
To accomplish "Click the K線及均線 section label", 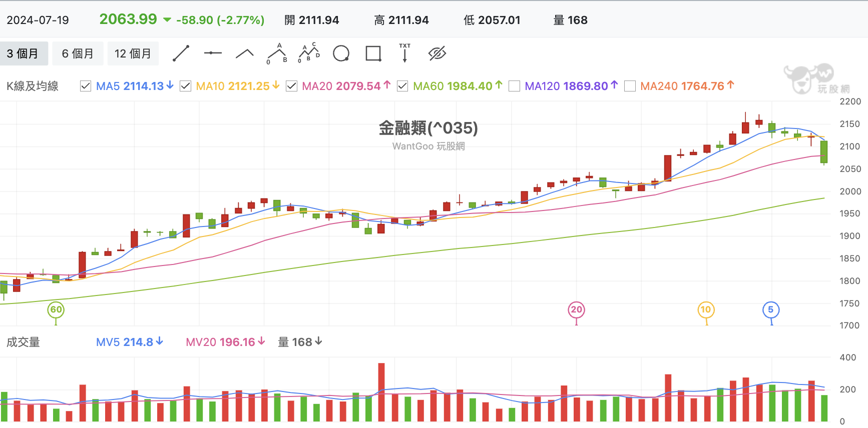I will point(33,86).
